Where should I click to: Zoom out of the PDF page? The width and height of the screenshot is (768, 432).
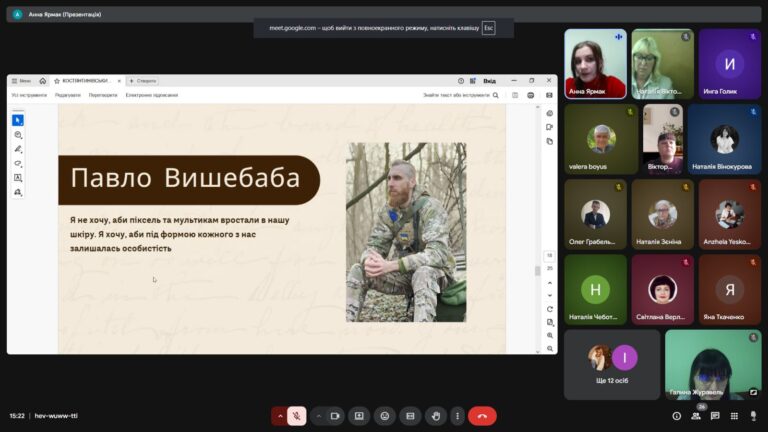(x=550, y=349)
